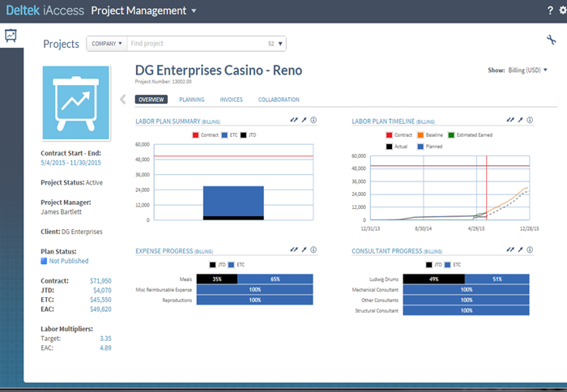Click the blue ETC bar in Labor Plan Summary
This screenshot has width=567, height=392.
[233, 201]
